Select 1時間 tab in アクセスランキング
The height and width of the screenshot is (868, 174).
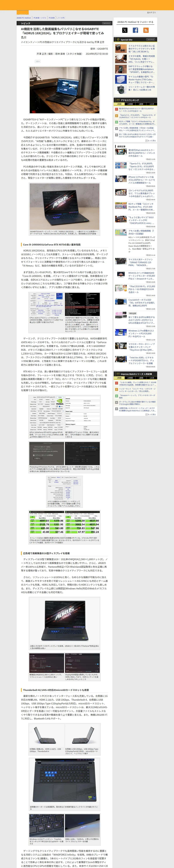[119, 104]
